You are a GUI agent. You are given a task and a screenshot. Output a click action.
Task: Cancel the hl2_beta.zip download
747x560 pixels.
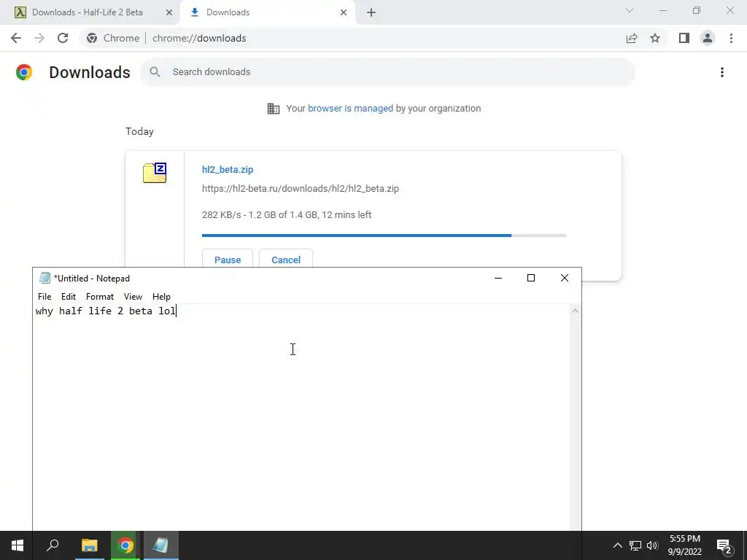coord(286,260)
